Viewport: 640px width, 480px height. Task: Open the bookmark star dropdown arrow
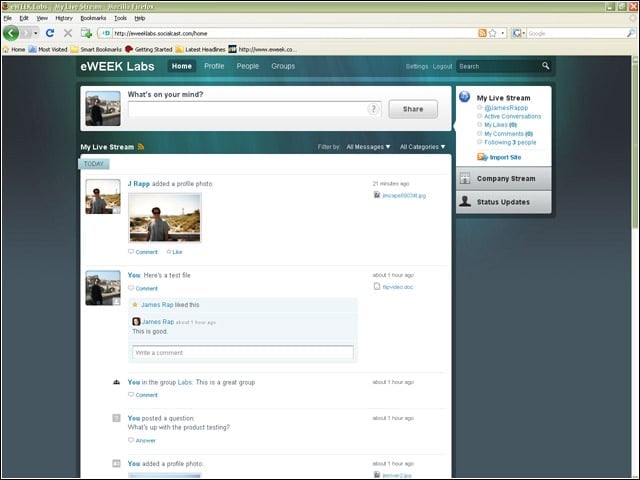[x=503, y=33]
